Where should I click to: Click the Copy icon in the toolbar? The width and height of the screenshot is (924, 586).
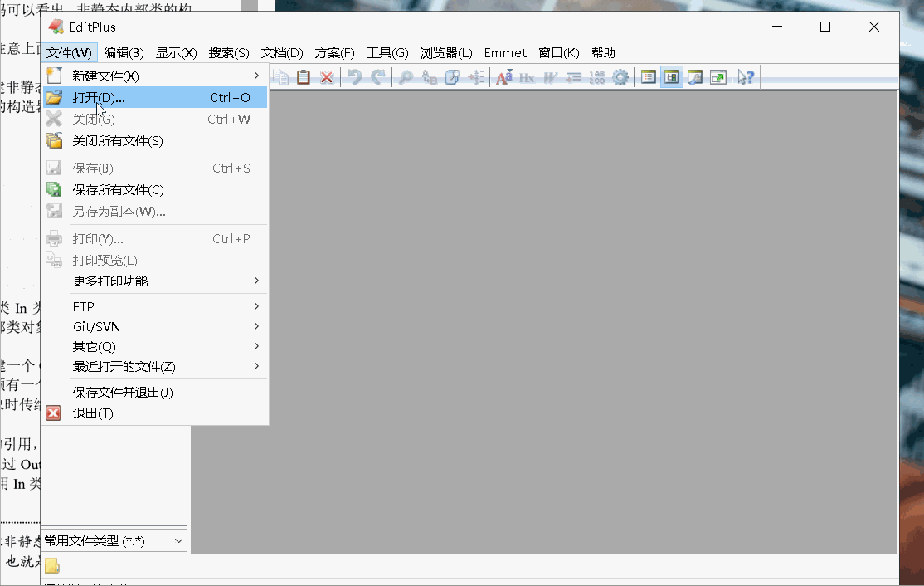[x=280, y=77]
